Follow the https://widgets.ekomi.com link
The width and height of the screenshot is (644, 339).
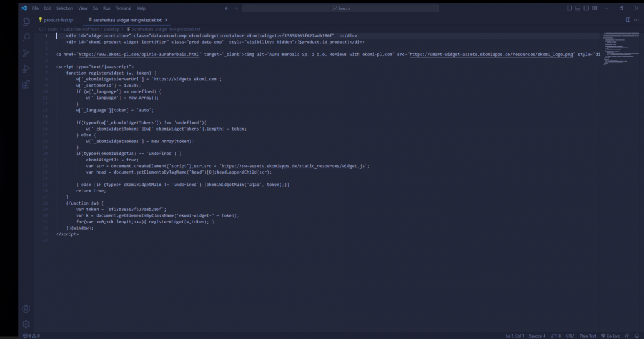(x=185, y=79)
